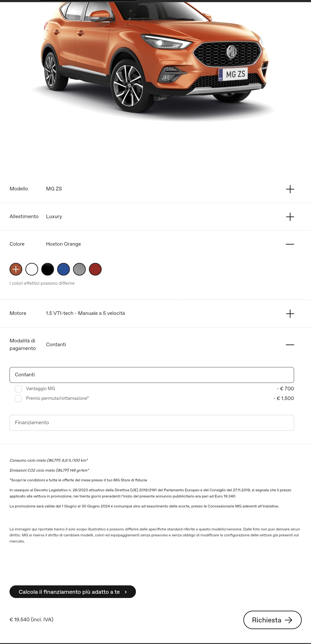
Task: Submit the Richiesta button
Action: pos(272,620)
